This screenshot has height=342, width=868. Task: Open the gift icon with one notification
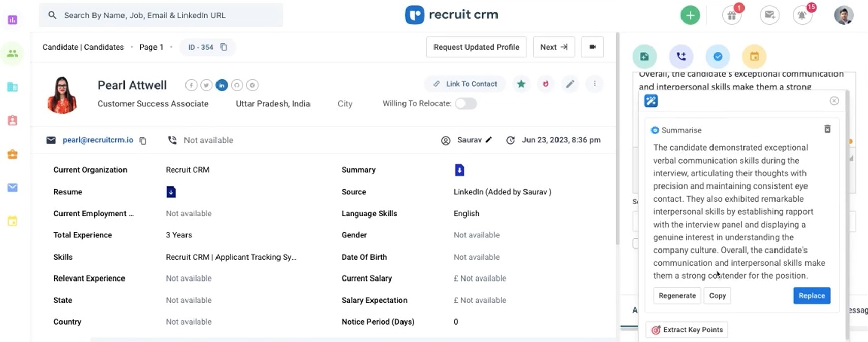732,15
